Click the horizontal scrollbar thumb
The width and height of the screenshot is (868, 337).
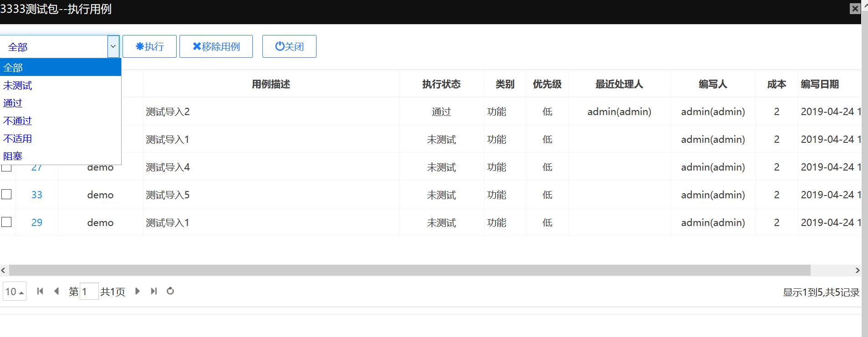tap(409, 270)
